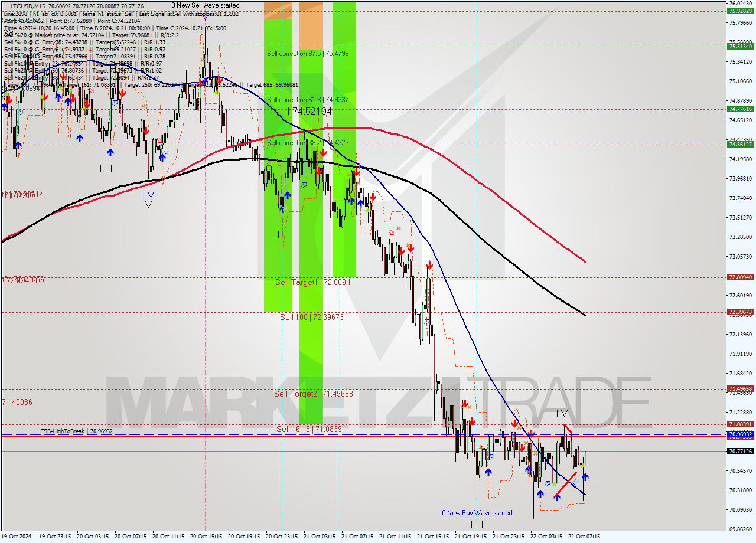Image resolution: width=756 pixels, height=543 pixels.
Task: Select the 'I I I 74.52104' wave label
Action: pos(304,111)
